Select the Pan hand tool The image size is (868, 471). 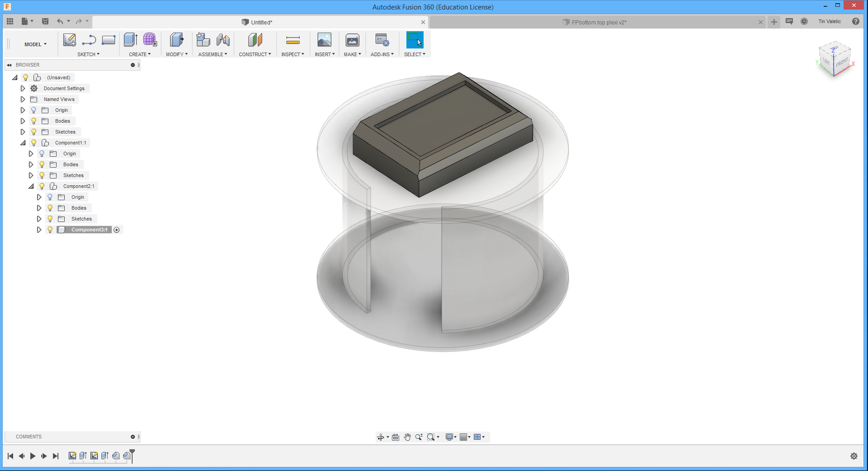[407, 437]
